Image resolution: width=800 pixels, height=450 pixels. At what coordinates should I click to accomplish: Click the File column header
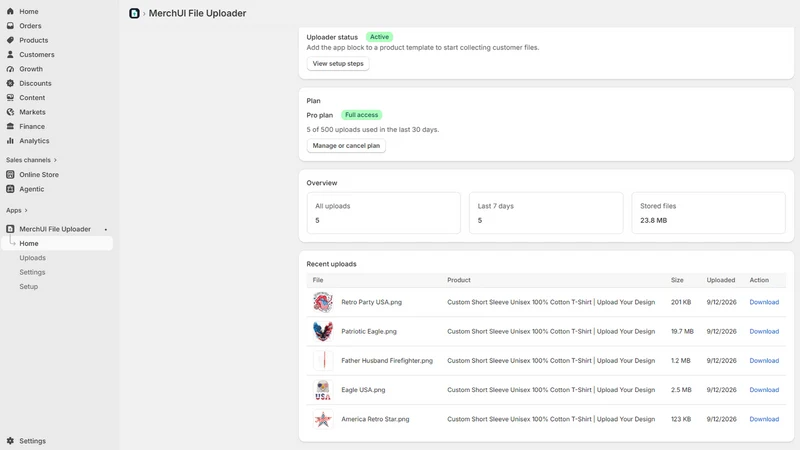pos(318,280)
